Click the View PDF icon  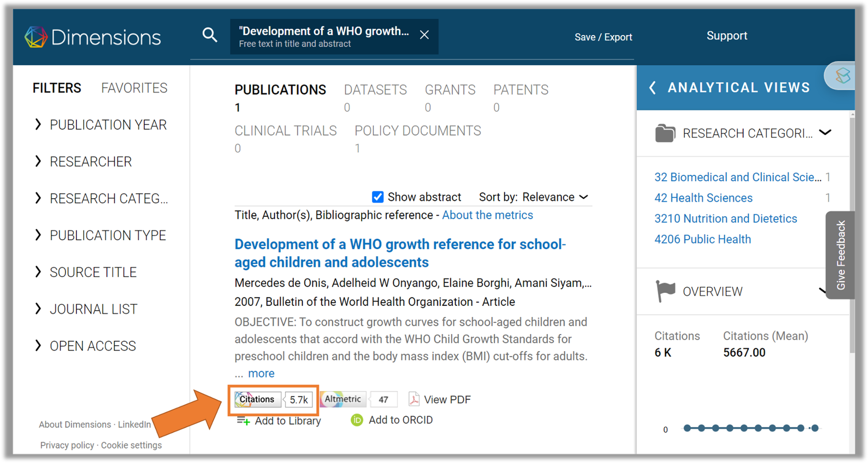pos(414,399)
